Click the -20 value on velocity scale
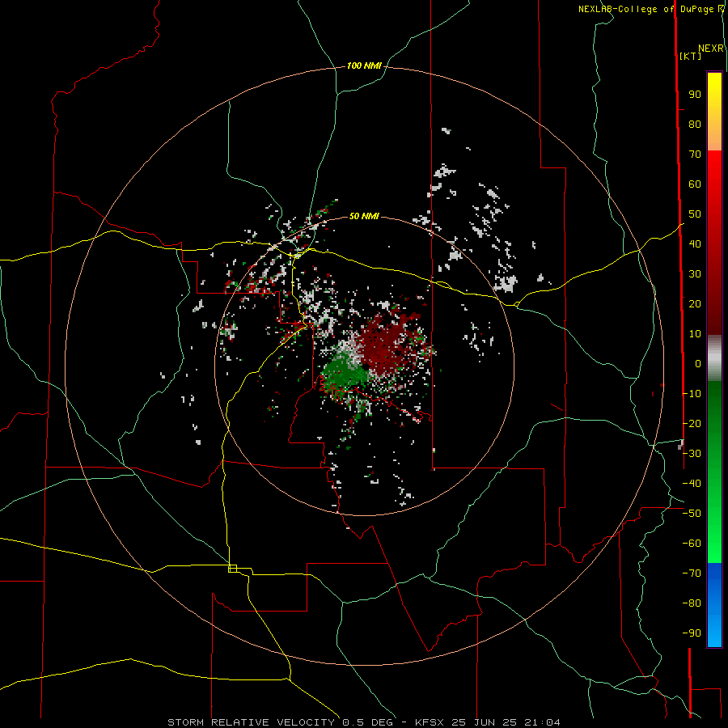The height and width of the screenshot is (728, 728). [692, 423]
